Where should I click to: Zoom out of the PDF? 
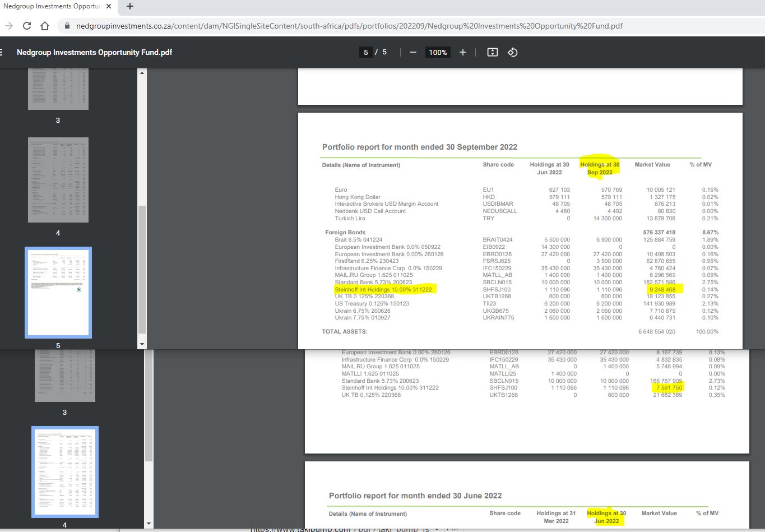(413, 52)
